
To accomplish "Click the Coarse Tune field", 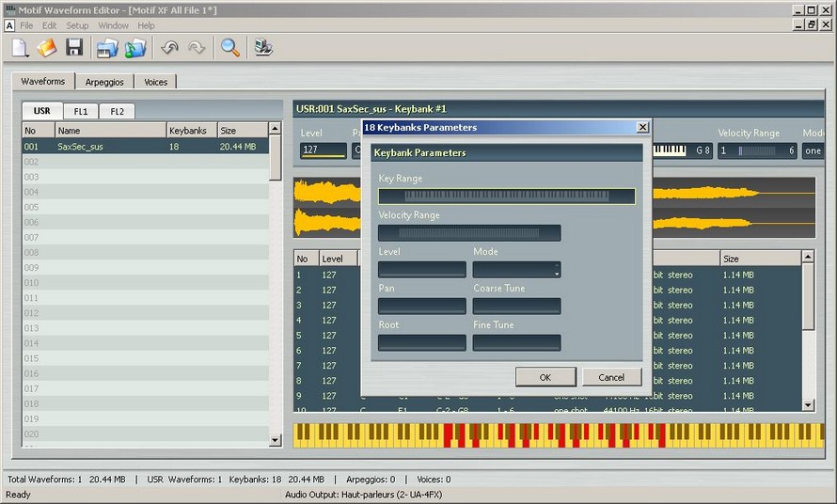I will (x=516, y=307).
